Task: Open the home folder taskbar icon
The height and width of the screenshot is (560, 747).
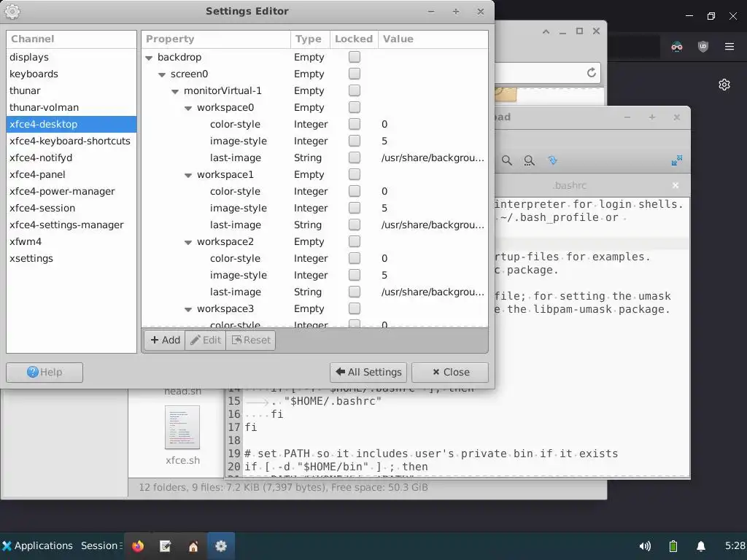Action: pyautogui.click(x=193, y=545)
